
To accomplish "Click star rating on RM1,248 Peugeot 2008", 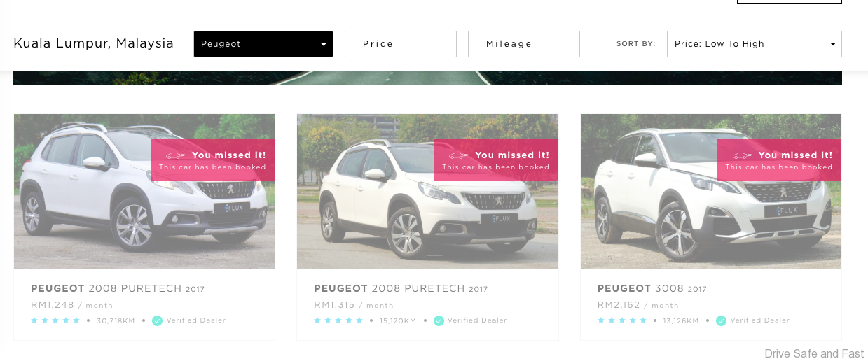I will pos(55,320).
